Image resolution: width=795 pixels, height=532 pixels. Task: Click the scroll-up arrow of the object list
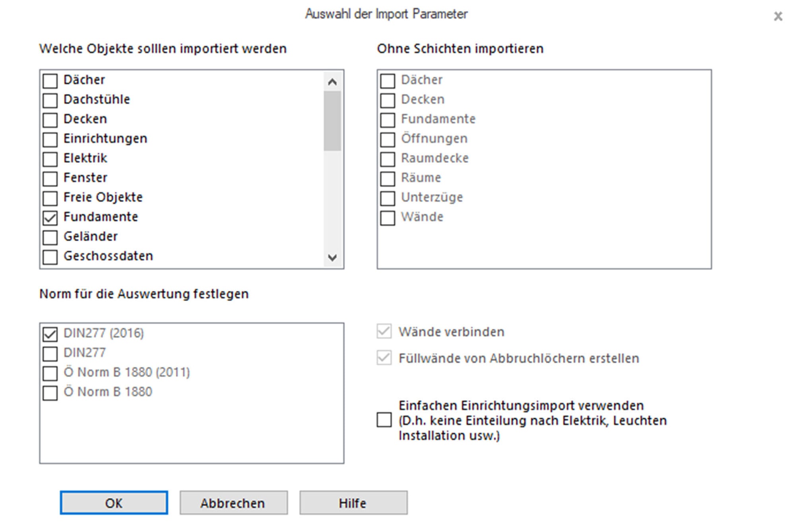pyautogui.click(x=332, y=81)
